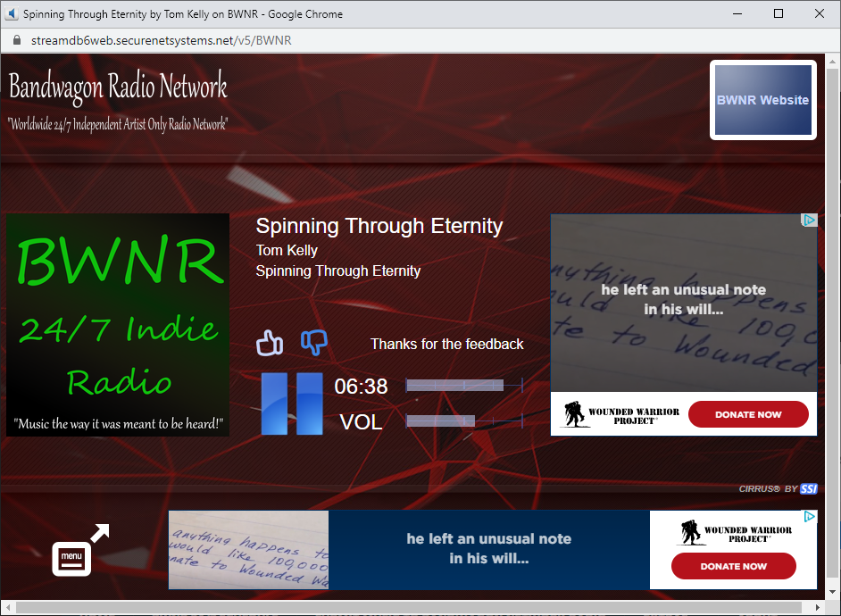Minimize the Chrome window
The width and height of the screenshot is (841, 616).
pyautogui.click(x=737, y=13)
